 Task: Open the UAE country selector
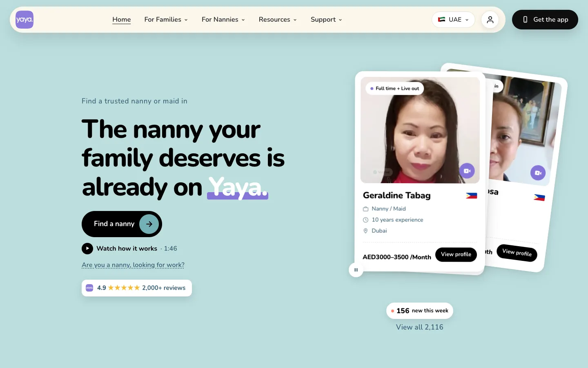(x=453, y=20)
